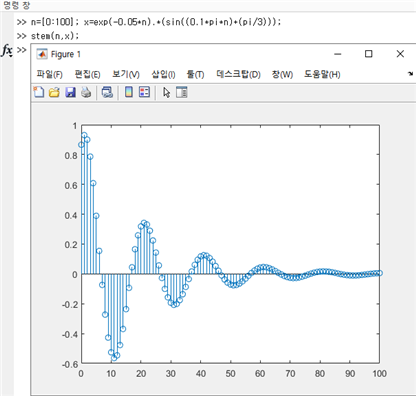Open a file with the folder icon
This screenshot has height=396, width=420.
click(54, 92)
